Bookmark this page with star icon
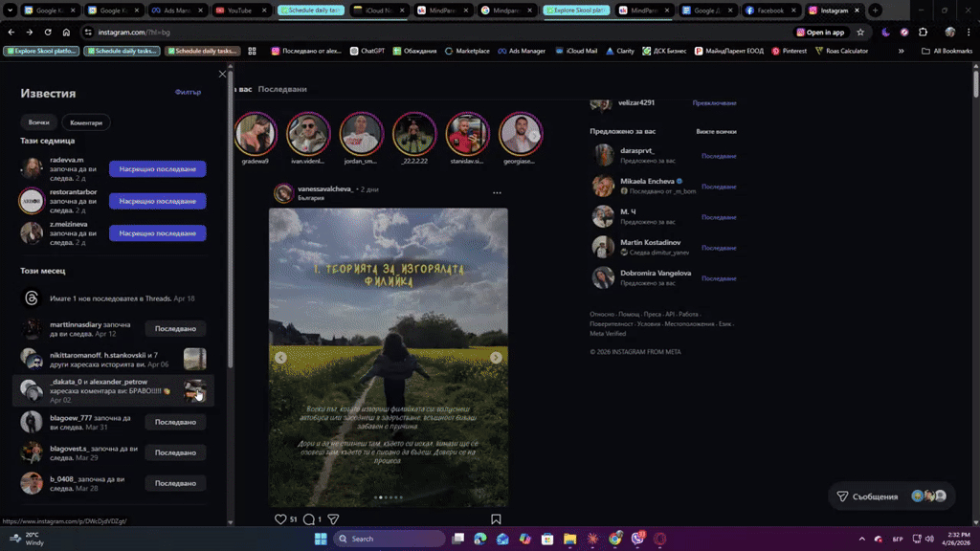 point(860,32)
